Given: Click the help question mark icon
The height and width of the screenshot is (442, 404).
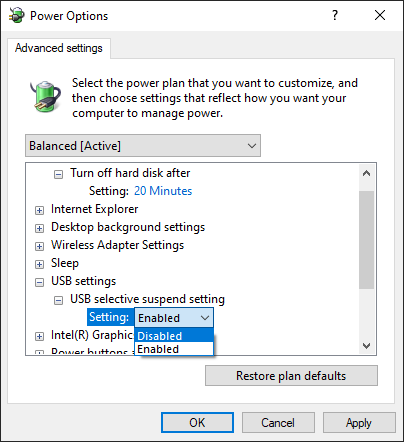Looking at the screenshot, I should 335,15.
